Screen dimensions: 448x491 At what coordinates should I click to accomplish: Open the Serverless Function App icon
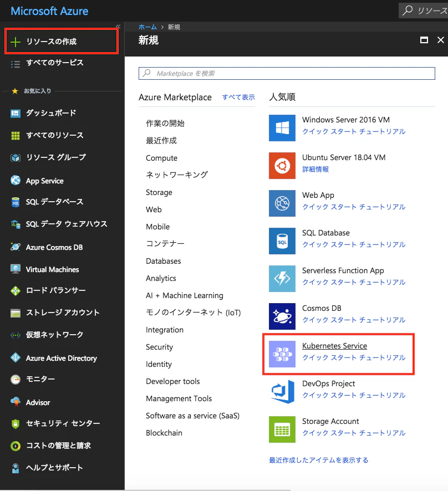tap(282, 279)
